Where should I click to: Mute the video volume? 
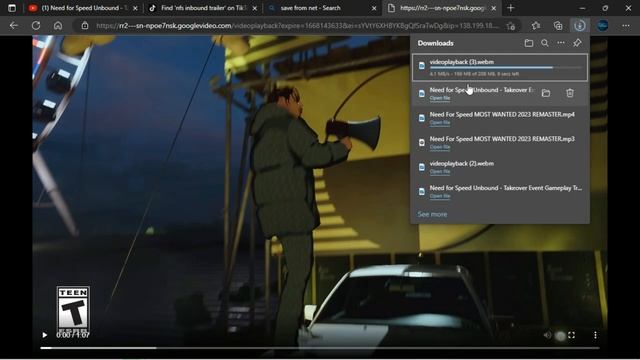click(547, 335)
